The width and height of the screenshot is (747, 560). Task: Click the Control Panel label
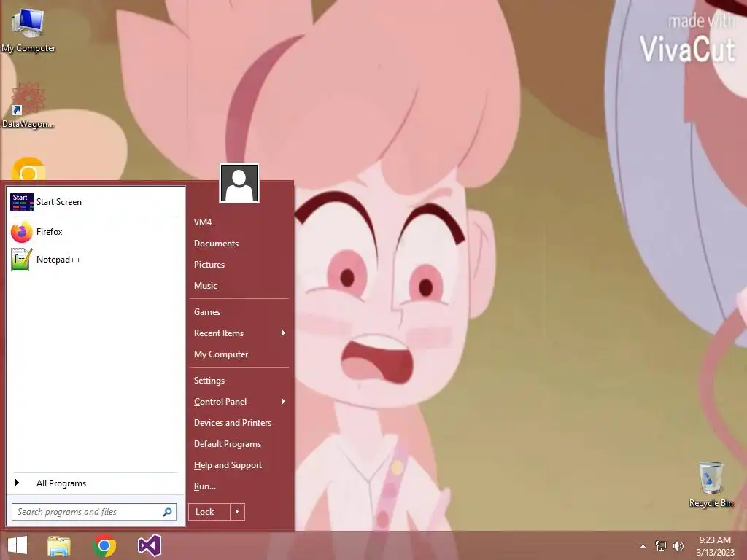point(220,402)
